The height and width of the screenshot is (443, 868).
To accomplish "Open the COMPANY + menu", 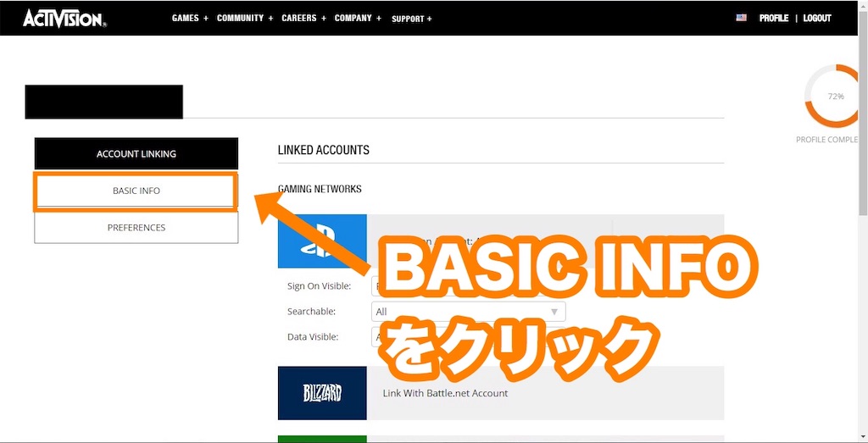I will pyautogui.click(x=358, y=19).
